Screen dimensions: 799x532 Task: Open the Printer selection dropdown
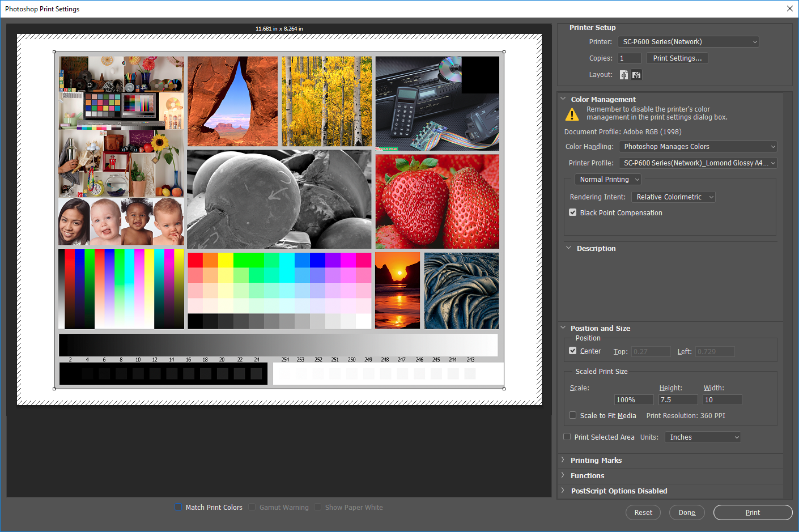[688, 41]
